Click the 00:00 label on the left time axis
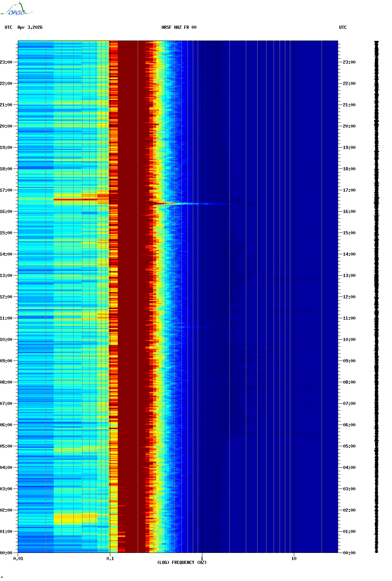 click(6, 553)
